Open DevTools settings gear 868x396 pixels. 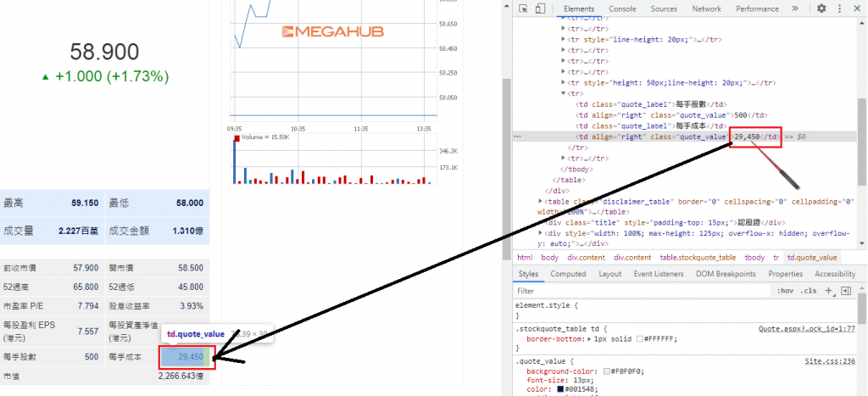[x=821, y=8]
